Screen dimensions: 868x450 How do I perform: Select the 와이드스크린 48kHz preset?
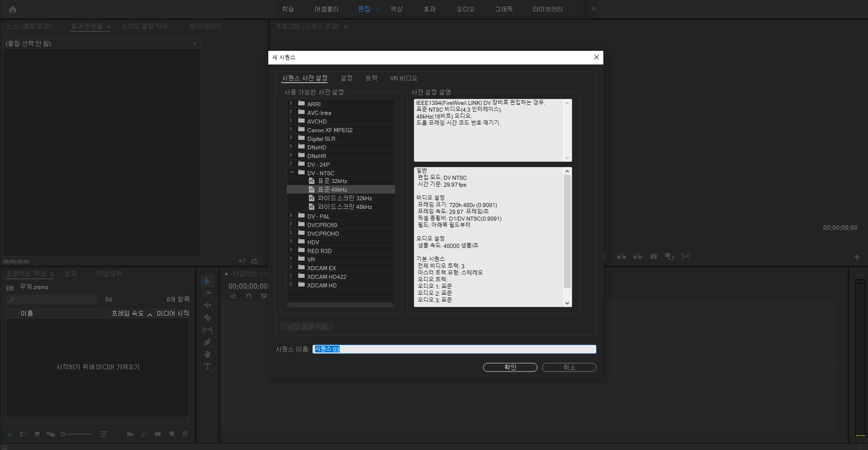coord(345,207)
